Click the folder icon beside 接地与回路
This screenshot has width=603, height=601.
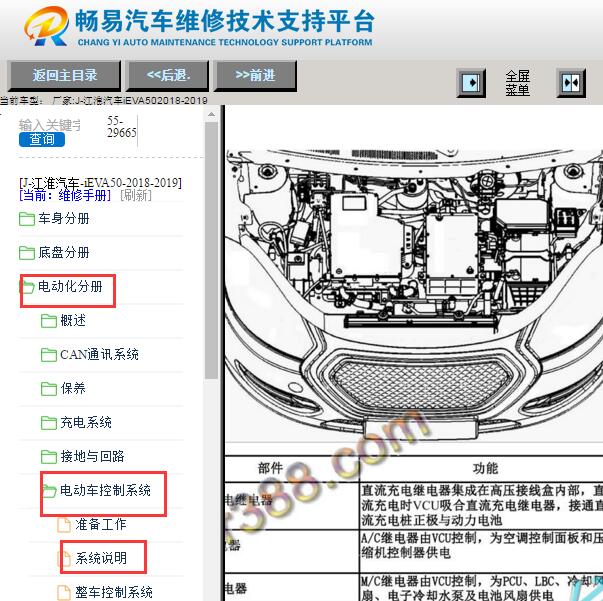(x=48, y=457)
